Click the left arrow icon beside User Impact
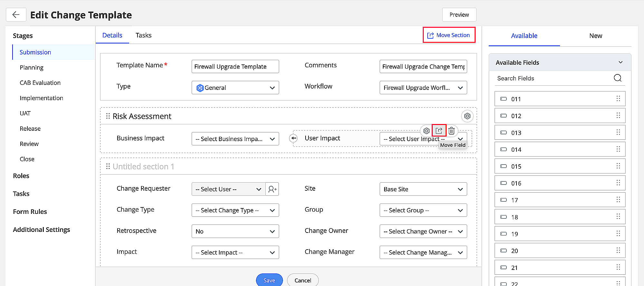The image size is (644, 286). point(293,138)
